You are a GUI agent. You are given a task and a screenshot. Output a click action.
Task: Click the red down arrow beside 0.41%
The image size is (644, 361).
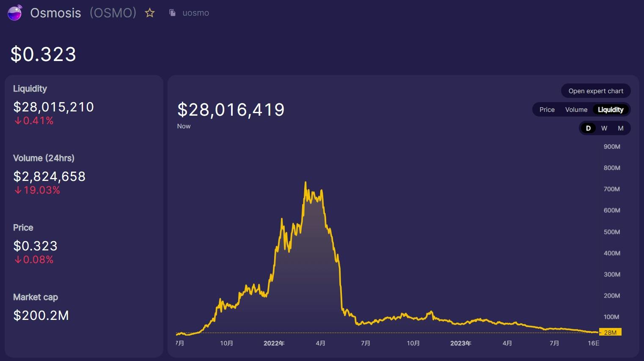coord(18,121)
